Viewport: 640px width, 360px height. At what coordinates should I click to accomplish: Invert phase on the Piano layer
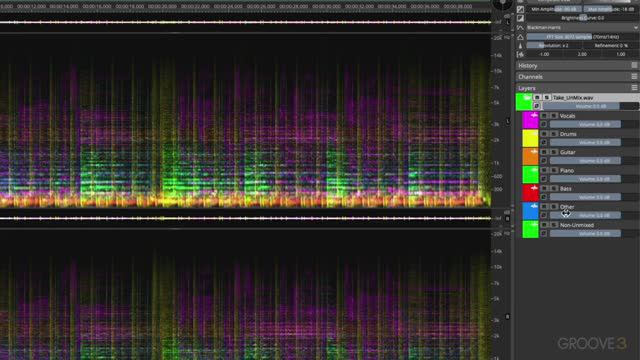[544, 179]
